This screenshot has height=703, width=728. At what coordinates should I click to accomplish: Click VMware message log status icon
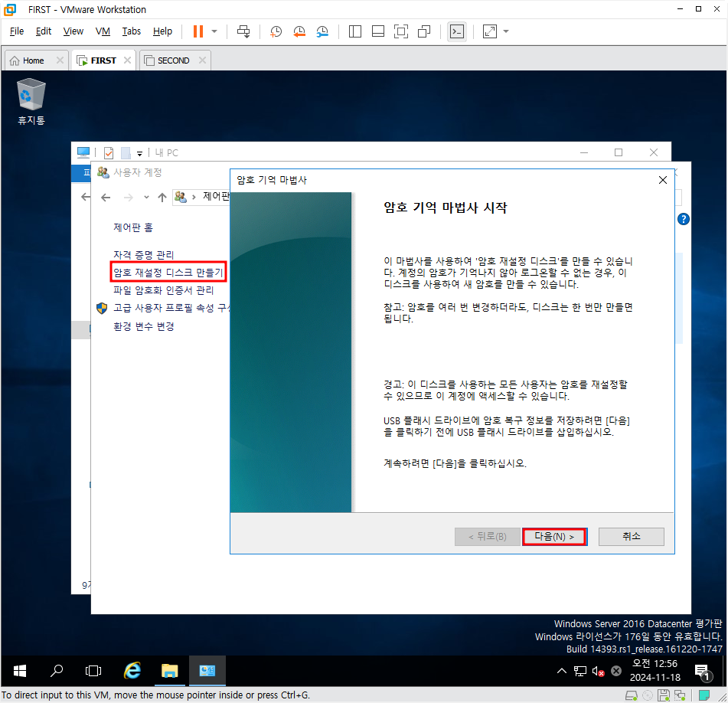tap(704, 695)
